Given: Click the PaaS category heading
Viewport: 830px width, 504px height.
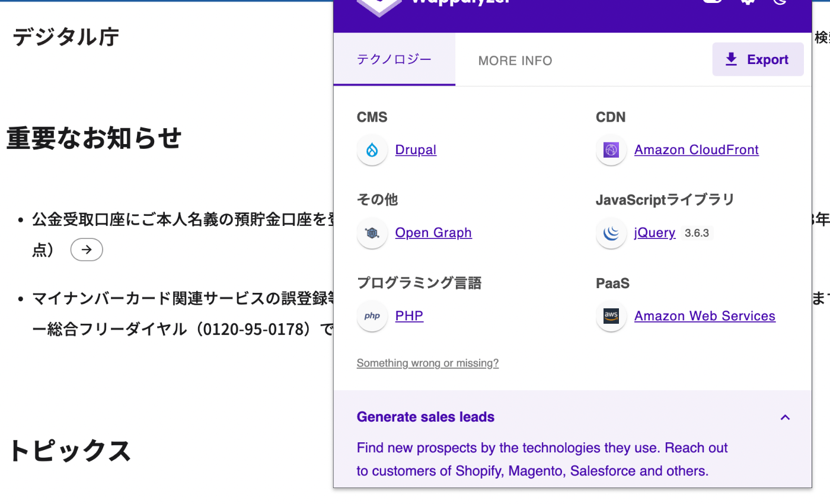Looking at the screenshot, I should click(x=612, y=283).
